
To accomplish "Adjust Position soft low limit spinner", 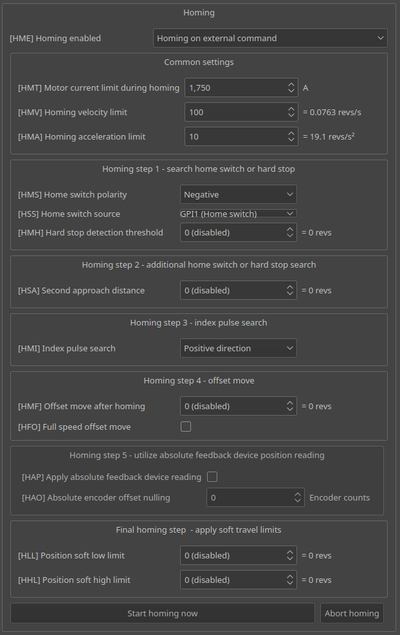I will 290,555.
